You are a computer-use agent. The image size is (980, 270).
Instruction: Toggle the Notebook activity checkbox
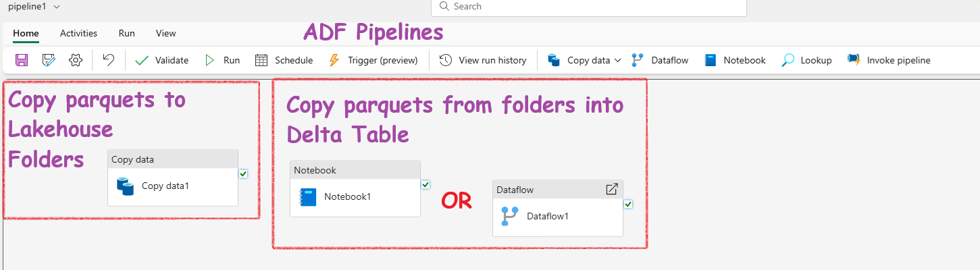point(425,185)
